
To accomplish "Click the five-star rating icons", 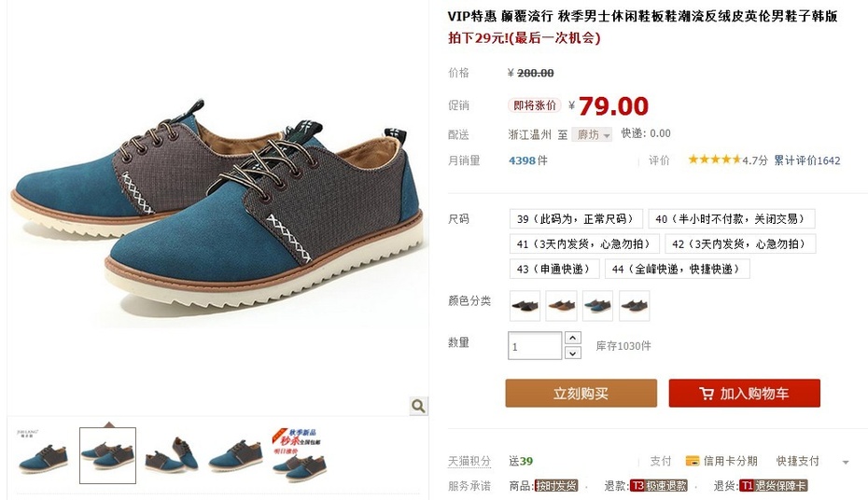I will point(714,160).
